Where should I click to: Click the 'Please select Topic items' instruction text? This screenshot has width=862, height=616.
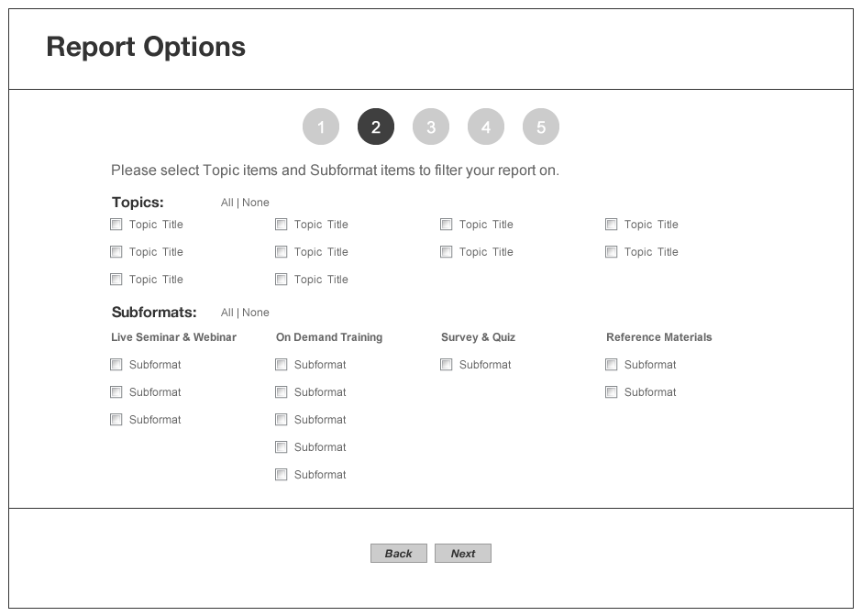(x=336, y=170)
